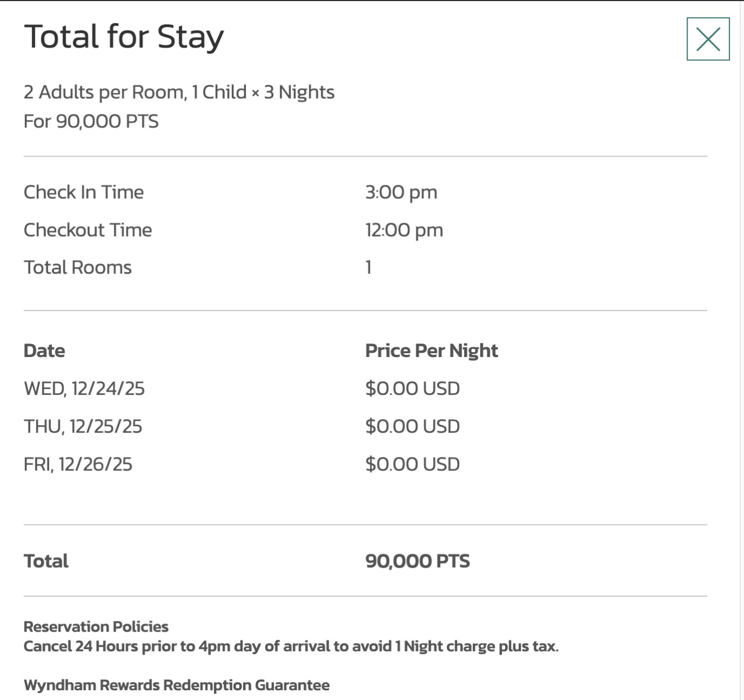Click the price for Wednesday 12/24/25

coord(412,388)
